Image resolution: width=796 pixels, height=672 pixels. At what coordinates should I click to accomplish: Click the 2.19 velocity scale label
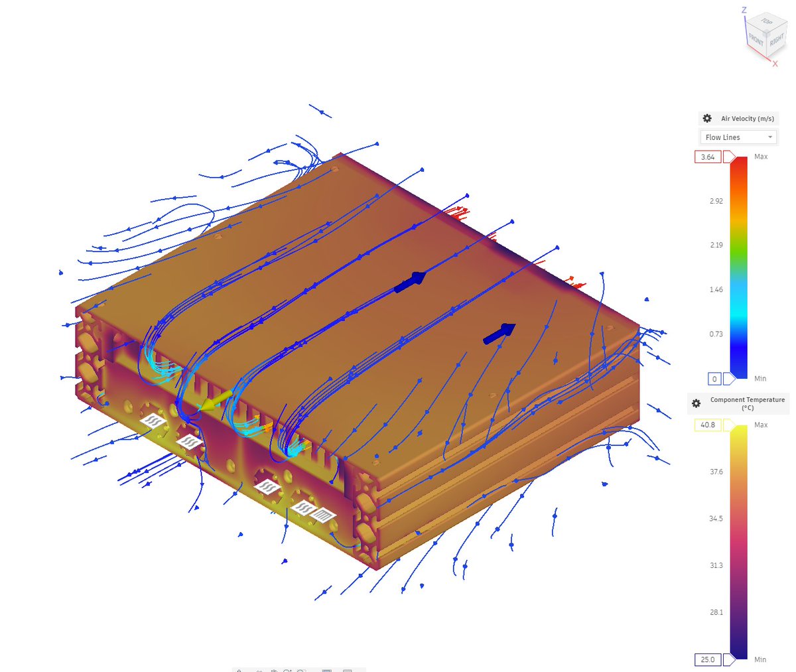716,245
